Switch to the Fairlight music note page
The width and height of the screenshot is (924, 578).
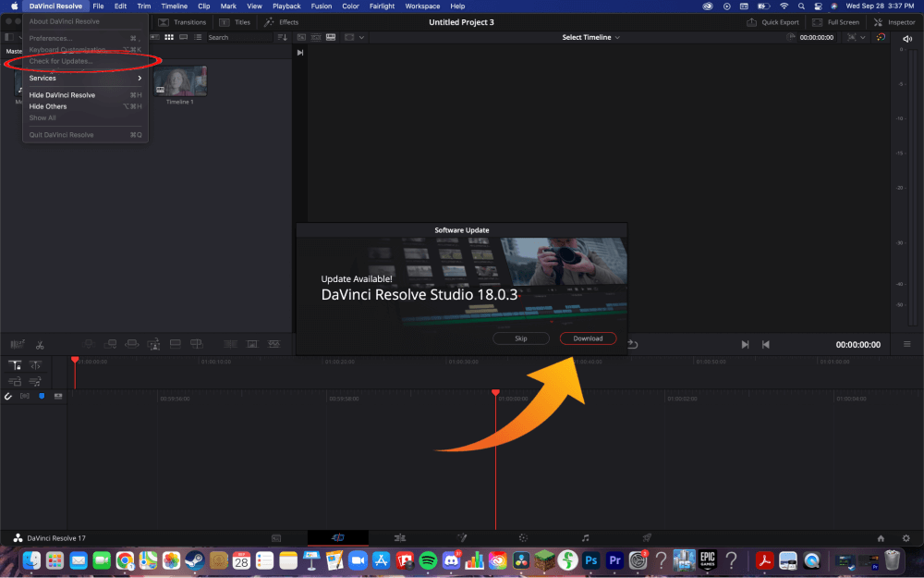tap(585, 538)
